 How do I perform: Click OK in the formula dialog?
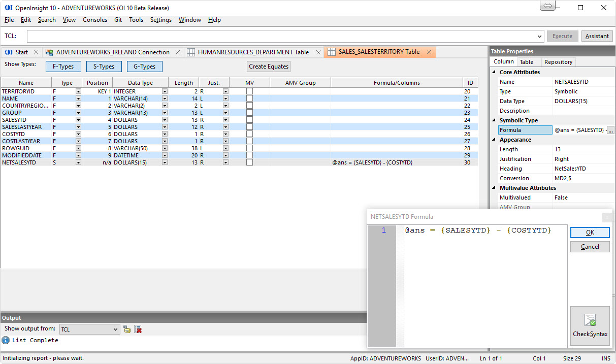tap(590, 233)
